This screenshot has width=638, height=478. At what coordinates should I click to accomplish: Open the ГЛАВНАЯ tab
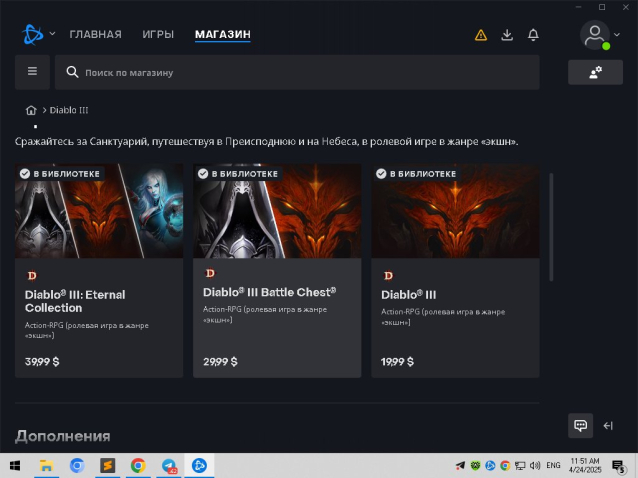point(95,34)
